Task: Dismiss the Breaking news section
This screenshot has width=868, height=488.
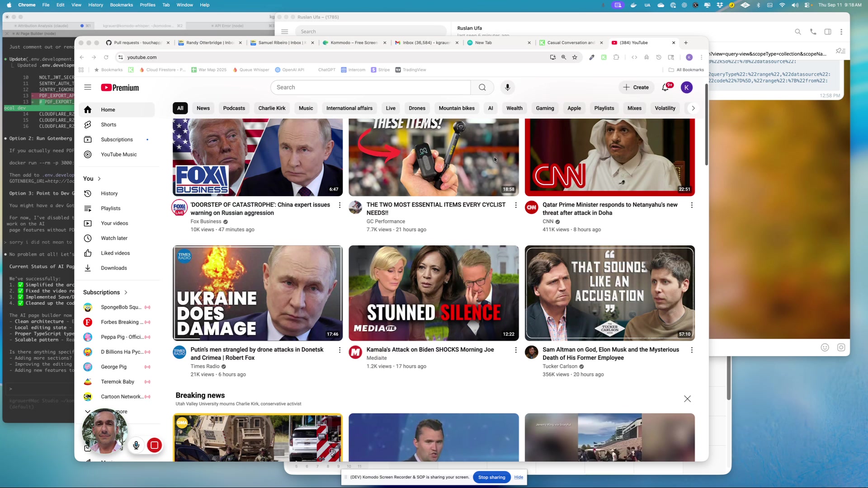Action: pos(688,399)
